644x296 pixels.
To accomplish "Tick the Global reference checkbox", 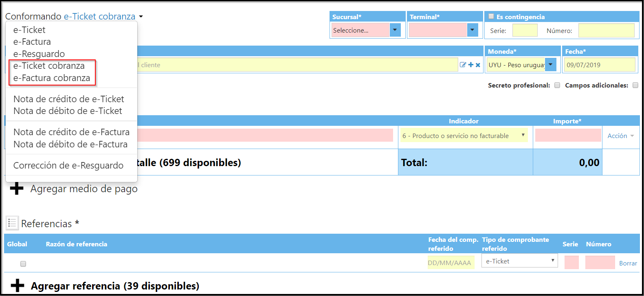I will tap(23, 264).
